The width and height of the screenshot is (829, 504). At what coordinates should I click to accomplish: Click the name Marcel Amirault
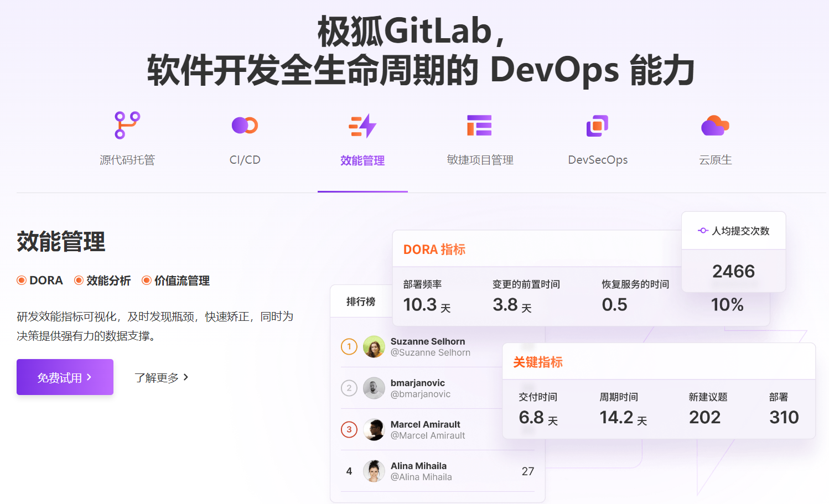point(426,424)
